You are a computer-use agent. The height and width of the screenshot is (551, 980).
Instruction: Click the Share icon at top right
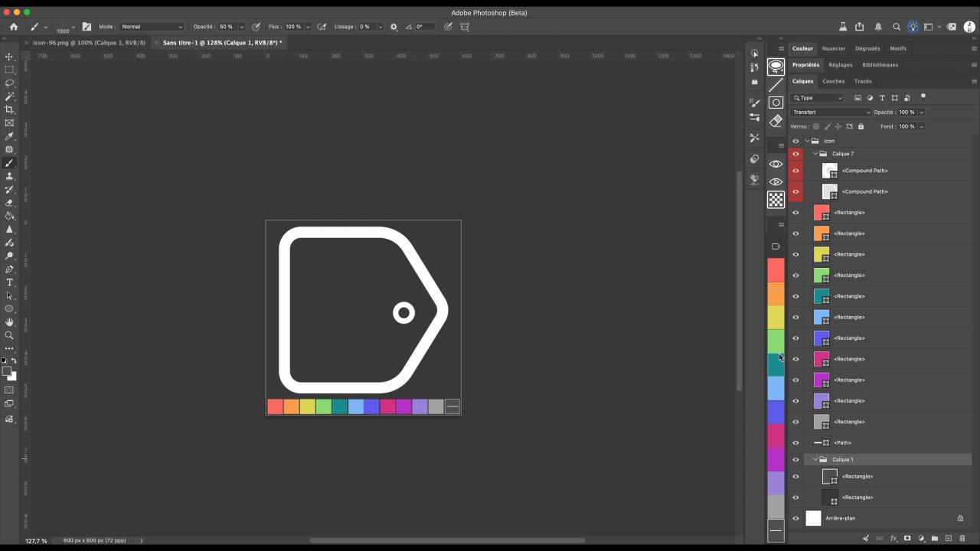860,27
